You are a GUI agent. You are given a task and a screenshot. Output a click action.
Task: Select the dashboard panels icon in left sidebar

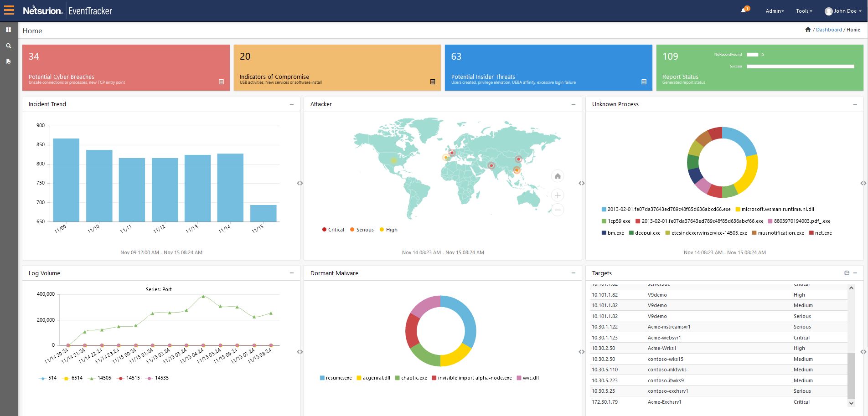8,30
